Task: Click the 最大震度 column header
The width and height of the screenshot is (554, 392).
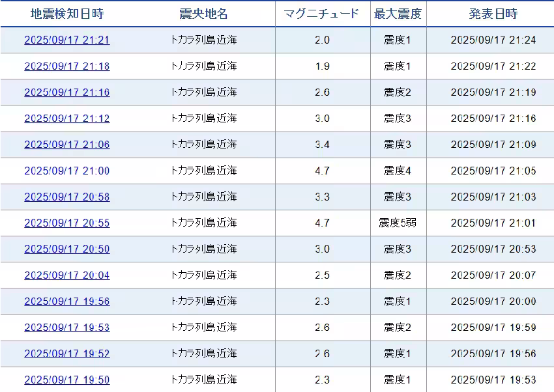Action: coord(398,14)
